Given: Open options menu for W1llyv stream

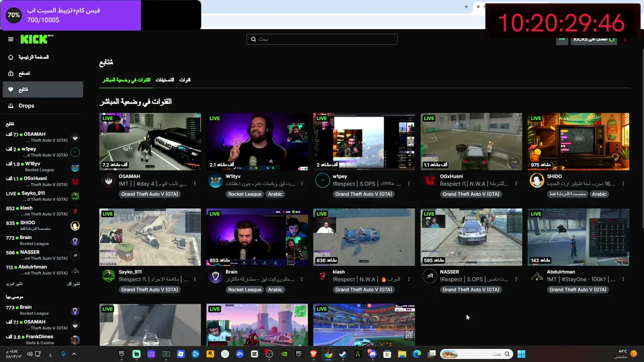Looking at the screenshot, I should 302,184.
